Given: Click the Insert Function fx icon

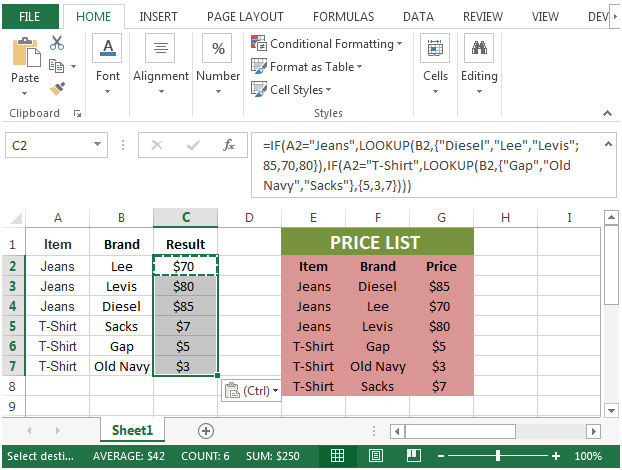Looking at the screenshot, I should (229, 145).
